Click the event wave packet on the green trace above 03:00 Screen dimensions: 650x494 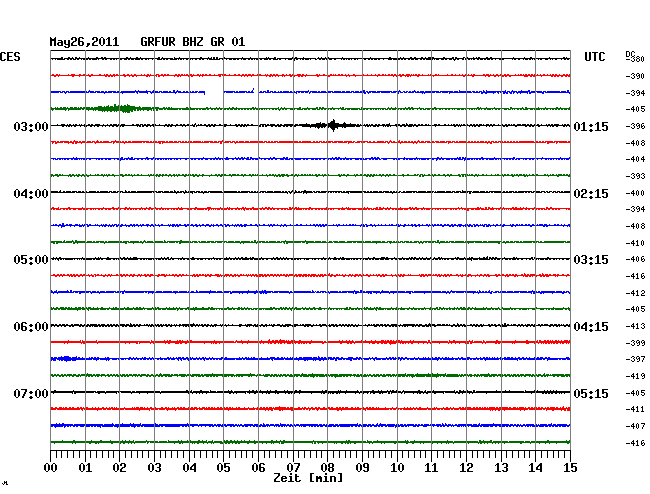tap(120, 109)
